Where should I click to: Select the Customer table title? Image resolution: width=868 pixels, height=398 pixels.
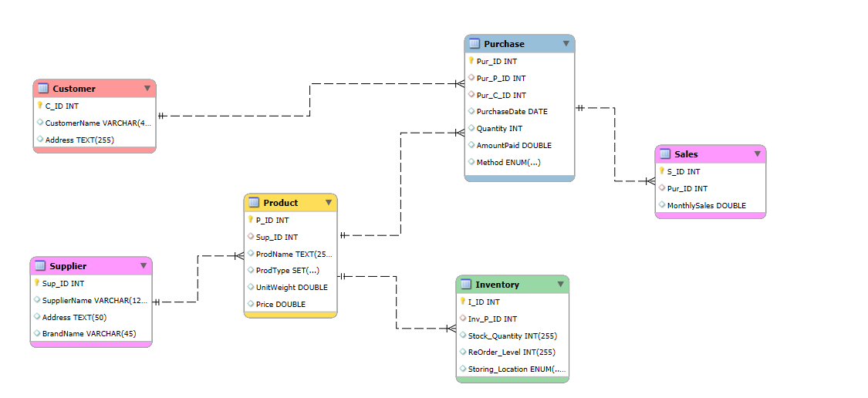click(74, 89)
